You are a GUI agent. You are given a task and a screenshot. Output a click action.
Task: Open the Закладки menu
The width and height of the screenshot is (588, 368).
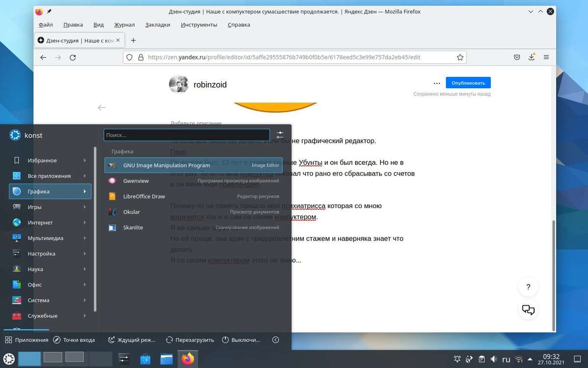click(x=158, y=25)
